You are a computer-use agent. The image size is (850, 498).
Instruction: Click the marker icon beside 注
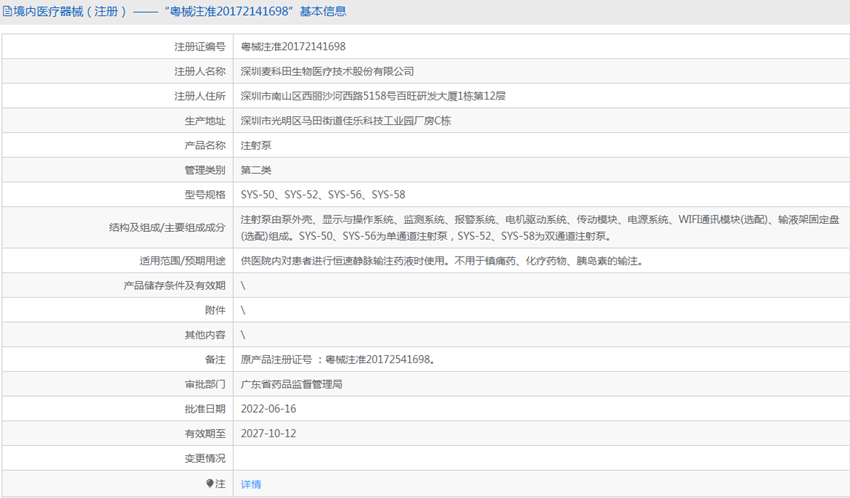click(210, 484)
